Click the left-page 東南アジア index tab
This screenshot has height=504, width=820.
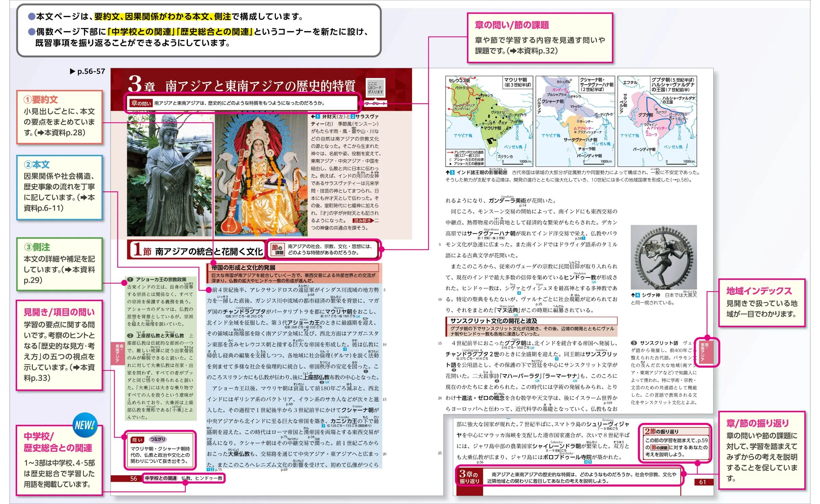click(117, 353)
